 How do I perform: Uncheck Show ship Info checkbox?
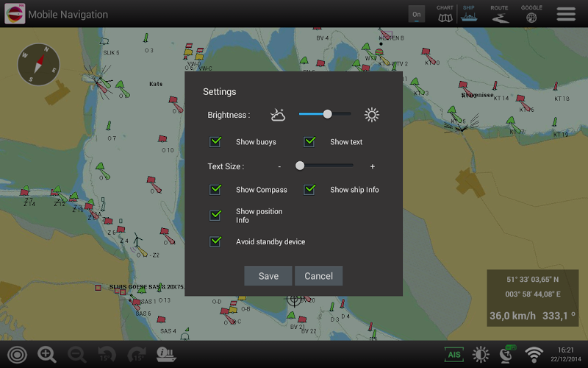309,190
